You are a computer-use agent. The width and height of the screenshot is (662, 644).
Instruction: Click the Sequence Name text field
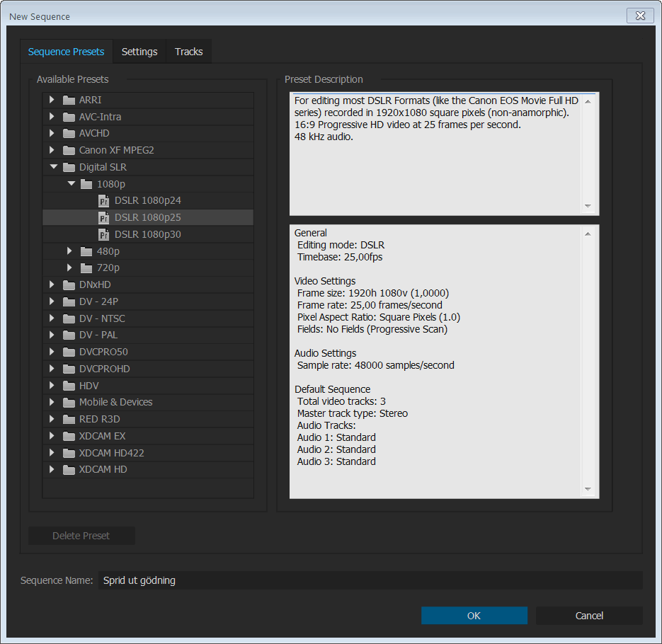[370, 580]
